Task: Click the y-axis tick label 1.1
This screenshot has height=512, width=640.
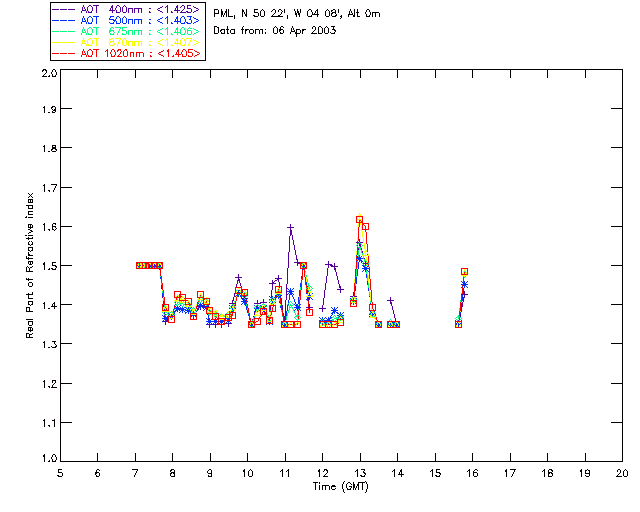Action: coord(49,423)
